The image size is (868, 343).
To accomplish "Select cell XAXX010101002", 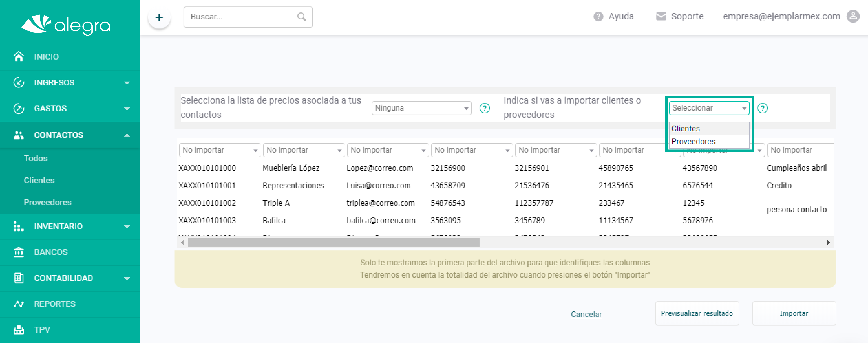I will click(x=207, y=203).
